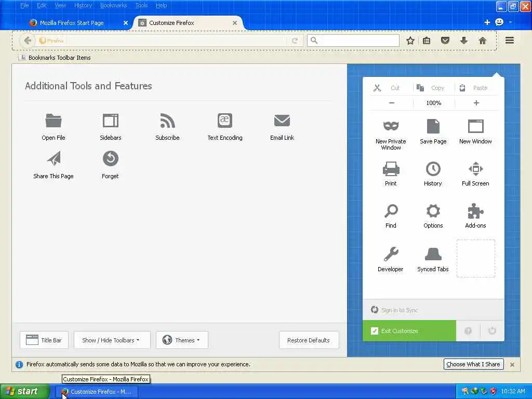Open the Downloads arrow icon
The height and width of the screenshot is (399, 532).
(464, 41)
